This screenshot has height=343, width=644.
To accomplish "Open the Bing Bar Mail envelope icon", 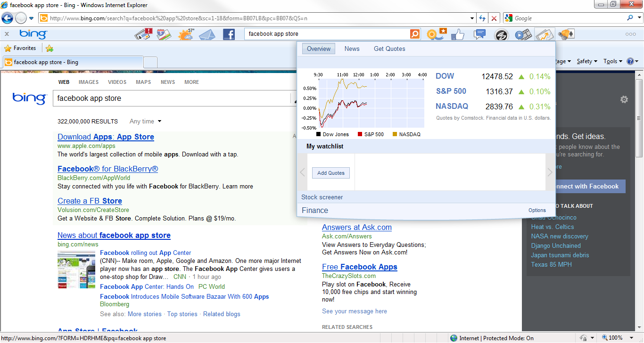I will pos(207,34).
